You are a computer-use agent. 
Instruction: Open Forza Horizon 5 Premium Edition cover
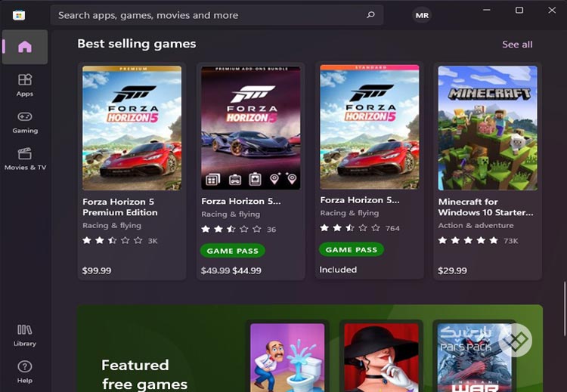point(132,128)
